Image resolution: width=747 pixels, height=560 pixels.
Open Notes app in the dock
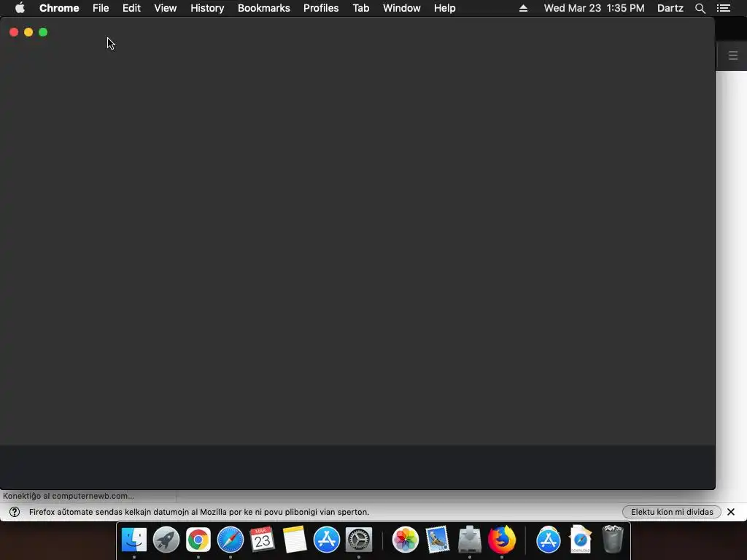(295, 540)
